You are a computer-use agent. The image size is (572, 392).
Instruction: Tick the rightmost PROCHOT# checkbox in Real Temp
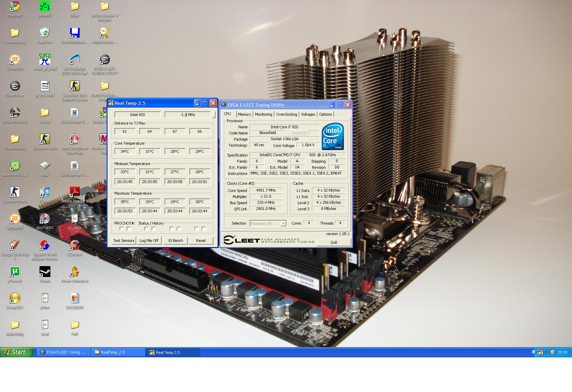click(x=204, y=229)
